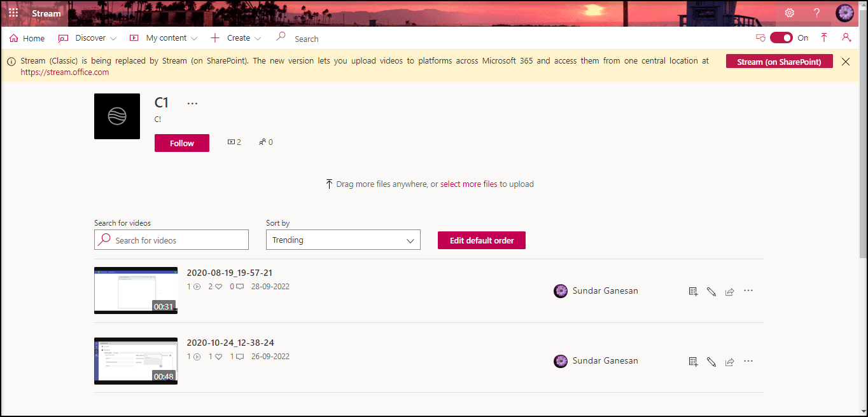Open more actions ellipsis next to C1
Screen dimensions: 868x417
pyautogui.click(x=192, y=103)
